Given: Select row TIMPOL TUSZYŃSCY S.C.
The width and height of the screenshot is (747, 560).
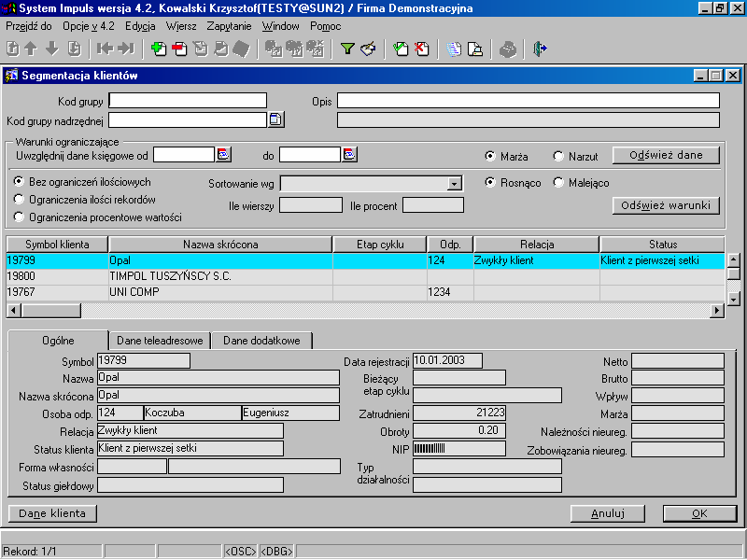Looking at the screenshot, I should 365,276.
